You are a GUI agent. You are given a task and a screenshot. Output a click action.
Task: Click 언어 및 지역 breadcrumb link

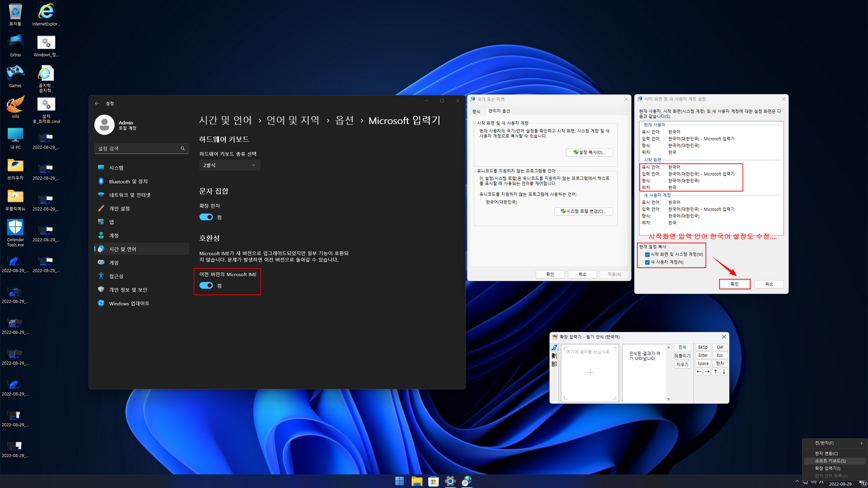point(293,120)
